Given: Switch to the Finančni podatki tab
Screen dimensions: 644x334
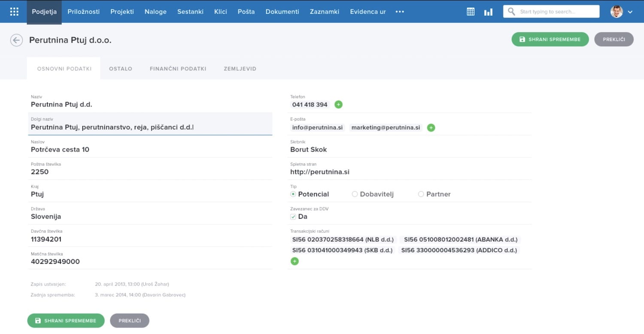Looking at the screenshot, I should click(178, 69).
